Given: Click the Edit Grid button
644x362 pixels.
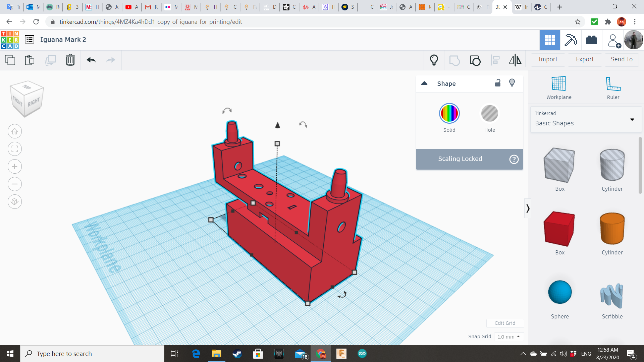Looking at the screenshot, I should [x=505, y=323].
